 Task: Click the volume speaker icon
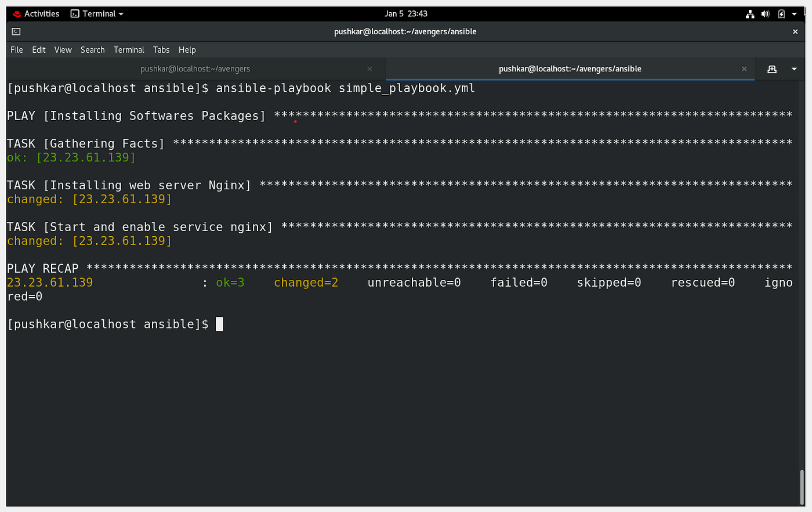[x=765, y=14]
